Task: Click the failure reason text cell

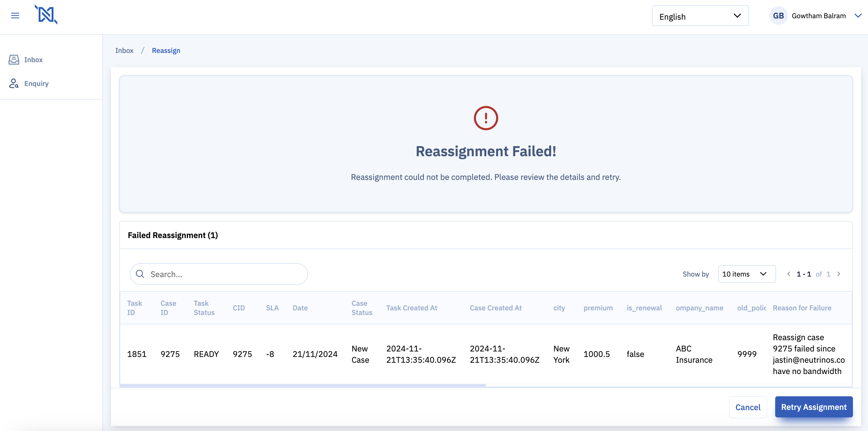Action: point(809,354)
